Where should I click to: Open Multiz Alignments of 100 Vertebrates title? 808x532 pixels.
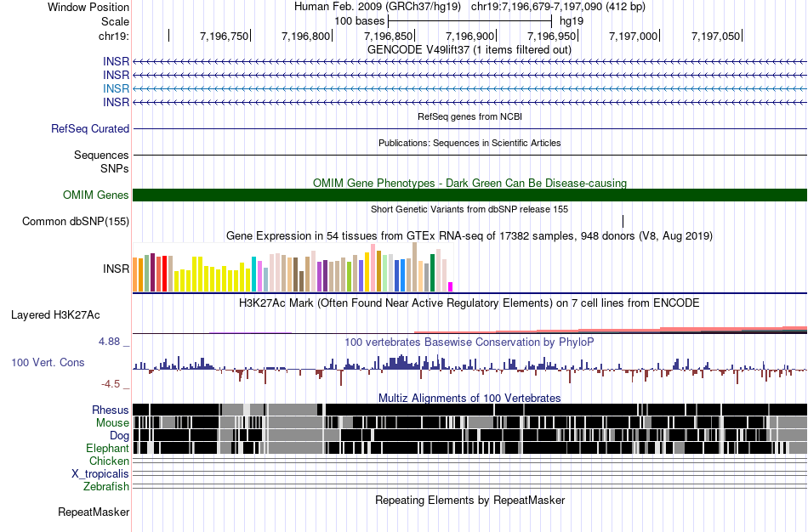pos(469,398)
